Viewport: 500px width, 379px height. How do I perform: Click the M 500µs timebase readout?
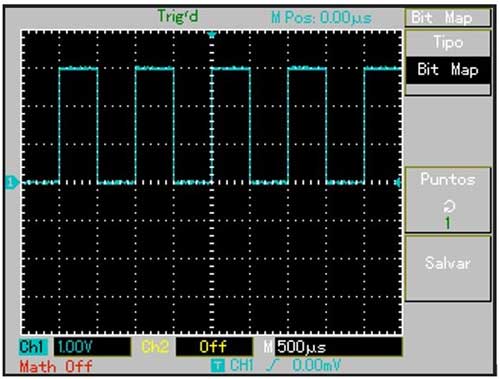(x=333, y=347)
